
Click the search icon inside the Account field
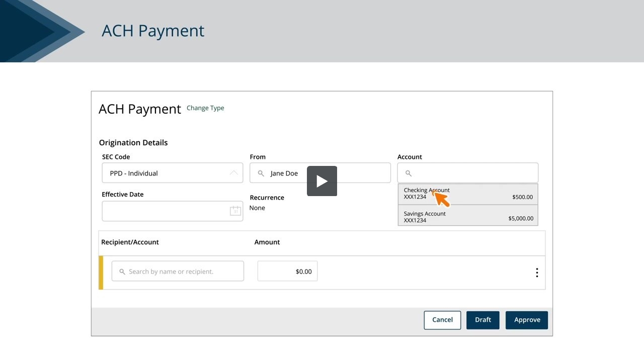[x=408, y=172]
